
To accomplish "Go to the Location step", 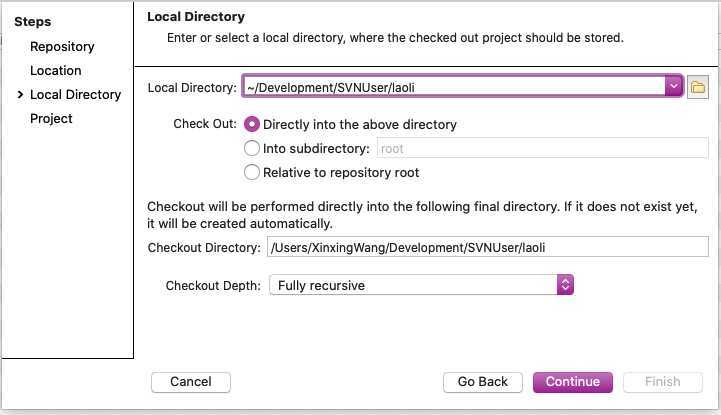I will pos(56,71).
